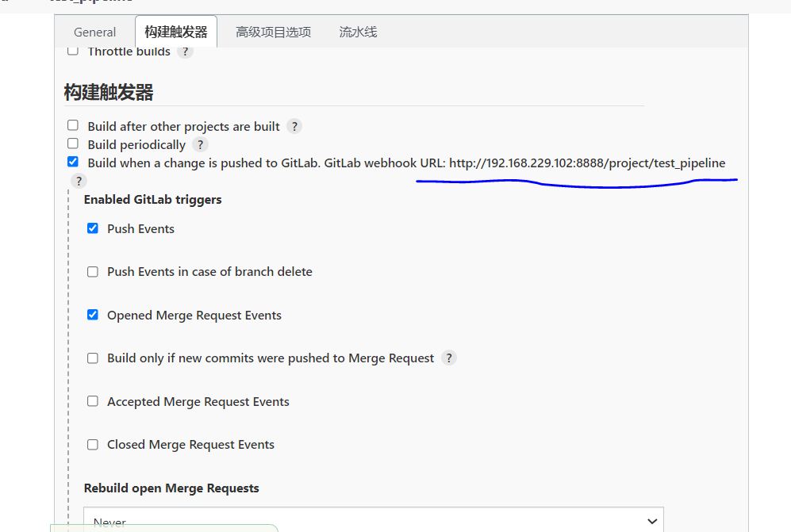Open help for Build periodically
This screenshot has height=532, width=791.
click(x=200, y=144)
